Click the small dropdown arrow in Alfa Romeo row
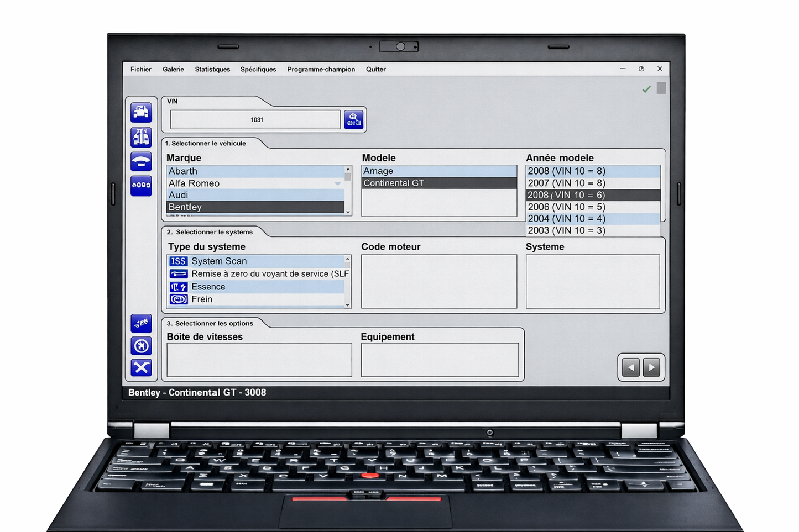Screen dimensions: 799x532 (337, 183)
